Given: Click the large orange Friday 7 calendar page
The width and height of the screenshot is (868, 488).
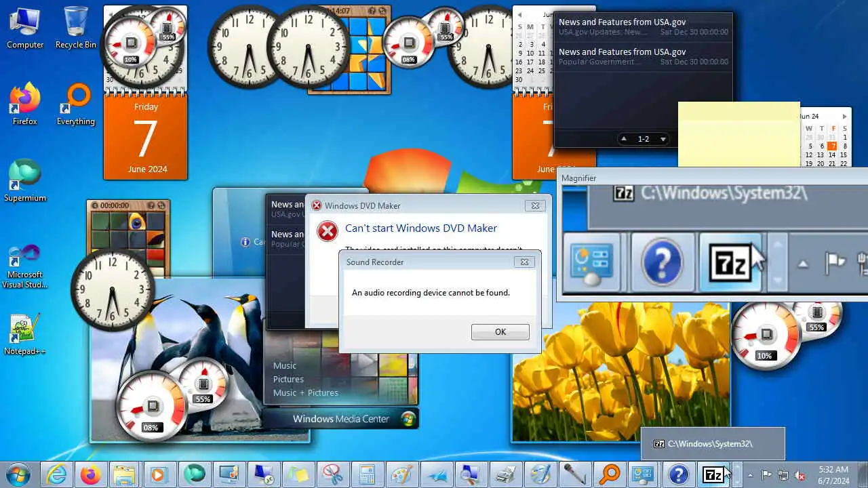Looking at the screenshot, I should click(145, 138).
